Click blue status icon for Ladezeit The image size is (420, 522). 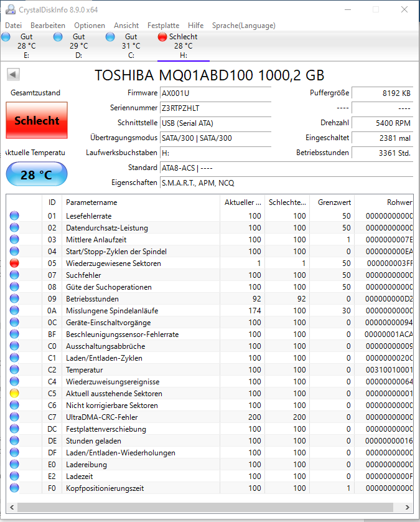click(x=14, y=476)
